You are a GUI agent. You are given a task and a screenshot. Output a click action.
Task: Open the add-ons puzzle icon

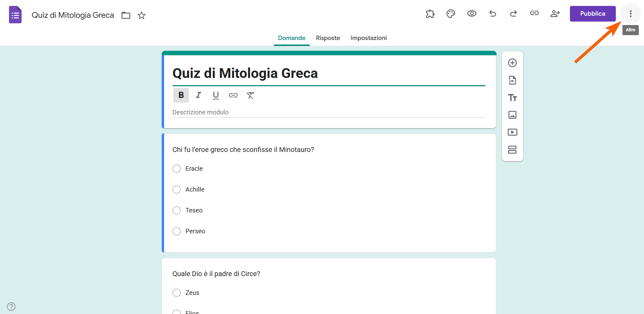pyautogui.click(x=430, y=14)
